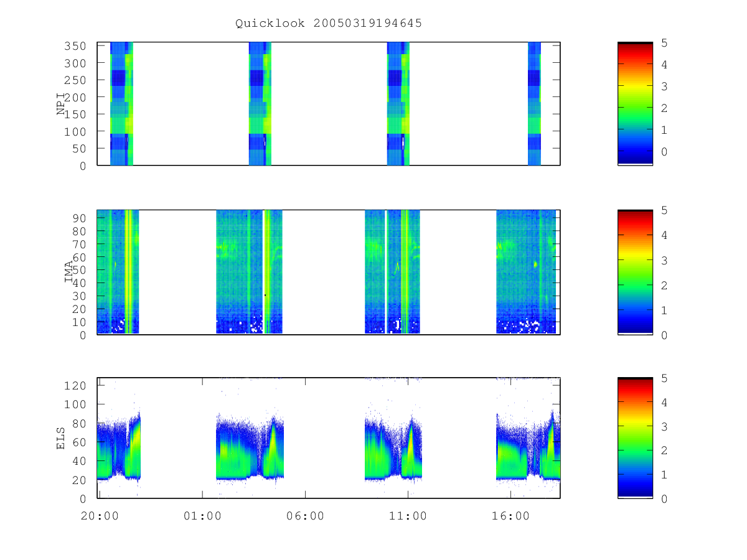Screen dimensions: 747x560
Task: Click the 1 label on ELS colorbar
Action: tap(664, 475)
